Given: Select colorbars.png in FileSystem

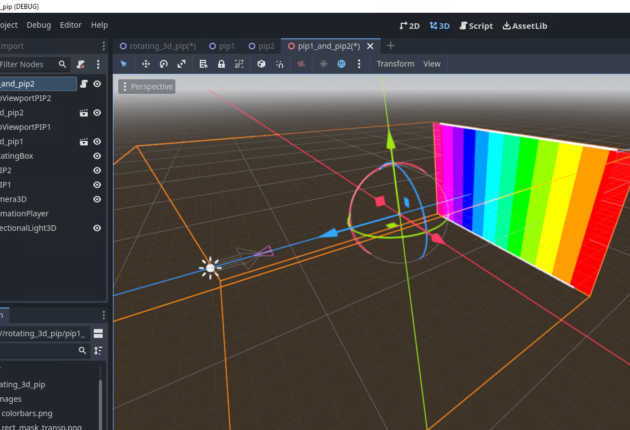Looking at the screenshot, I should (x=27, y=413).
